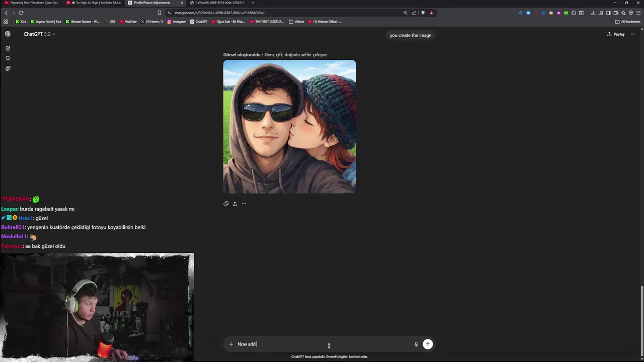Click the streamer webcam overlay
Viewport: 644px width, 362px height.
[97, 307]
